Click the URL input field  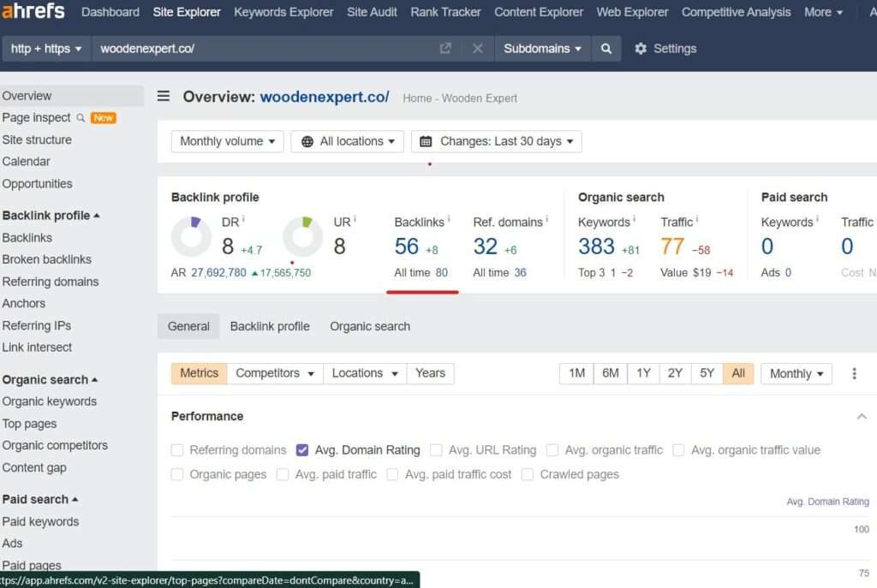click(x=265, y=49)
